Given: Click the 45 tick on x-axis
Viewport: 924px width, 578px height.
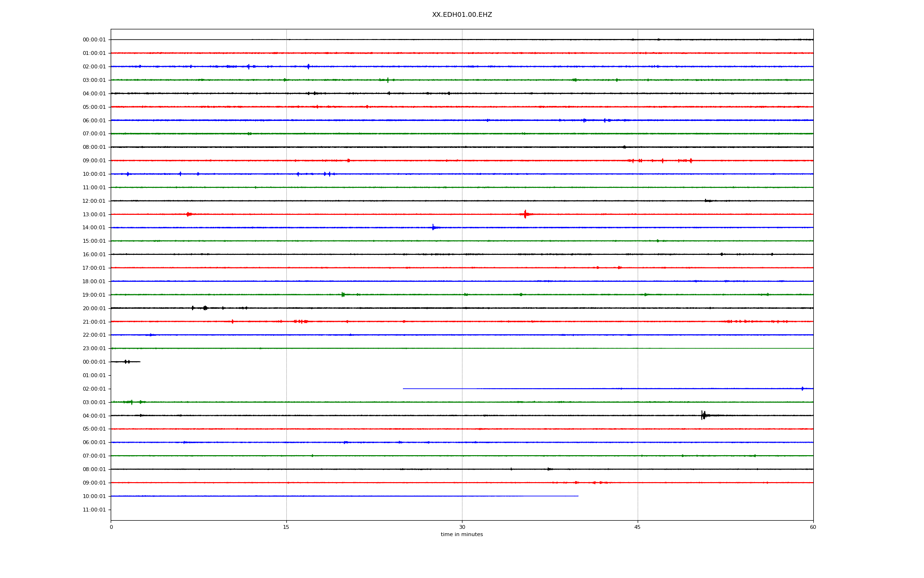Looking at the screenshot, I should point(638,527).
